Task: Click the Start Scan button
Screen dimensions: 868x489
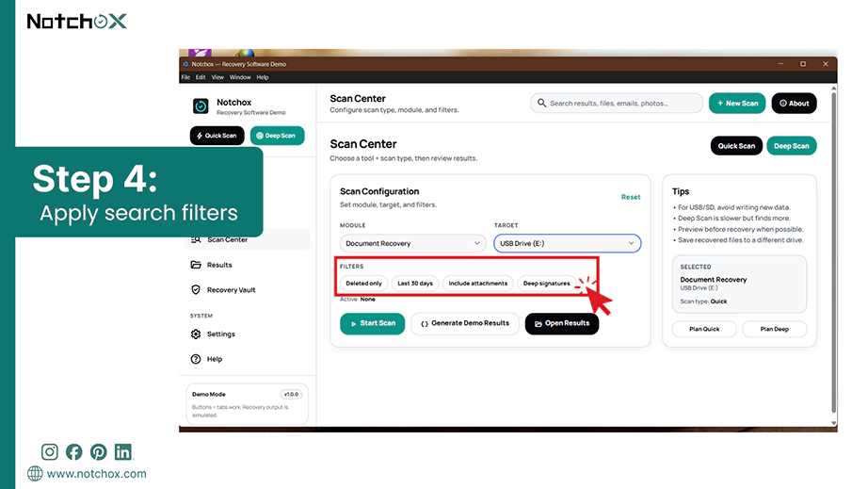Action: click(372, 323)
